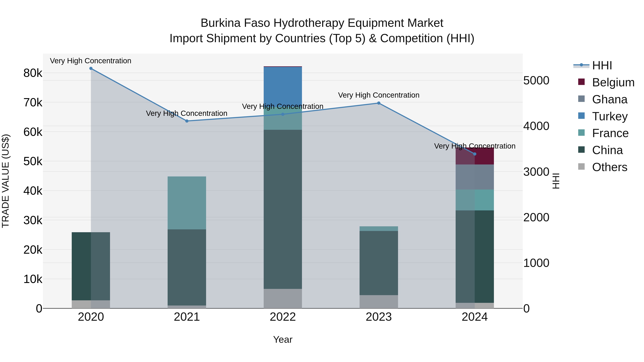Toggle the Turkey legend entry

point(603,116)
